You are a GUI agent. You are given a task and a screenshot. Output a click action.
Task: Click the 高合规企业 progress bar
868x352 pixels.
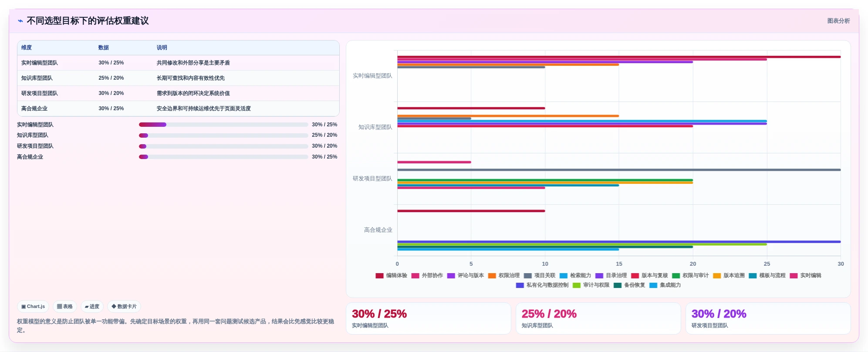coord(223,157)
